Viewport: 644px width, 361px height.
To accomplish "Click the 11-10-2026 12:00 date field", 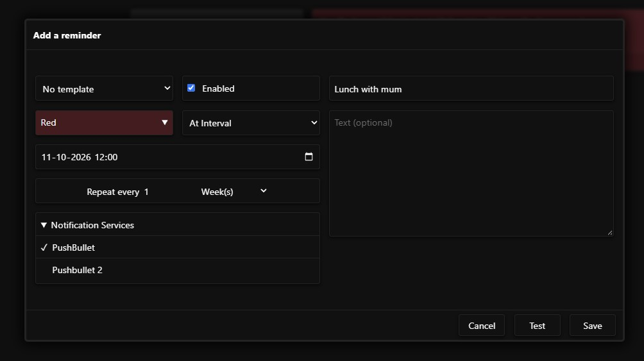I will click(x=178, y=156).
